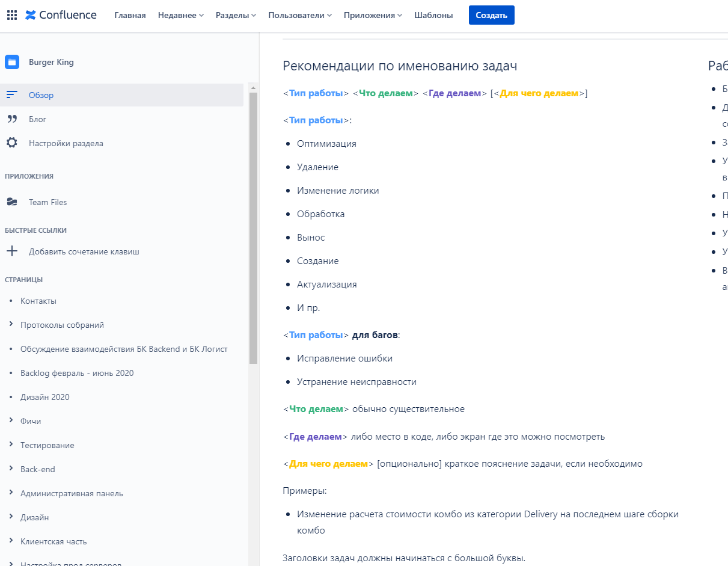The image size is (728, 566).
Task: Click the Burger King space icon
Action: 12,62
